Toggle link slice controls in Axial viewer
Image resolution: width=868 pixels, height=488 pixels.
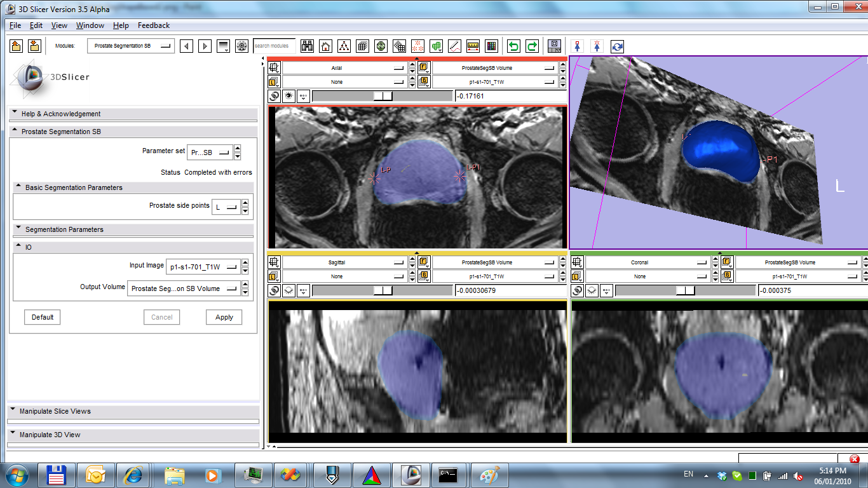(275, 96)
